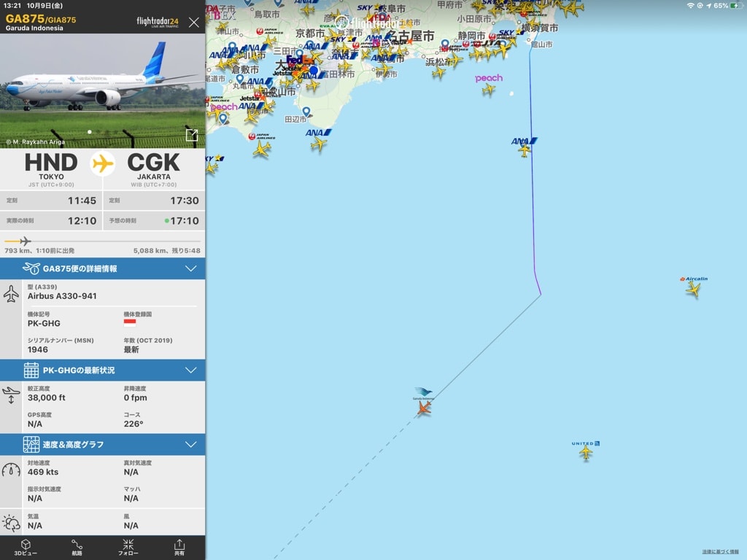The image size is (747, 560).
Task: Select the Peach aircraft near Hamamatsu
Action: [x=488, y=89]
